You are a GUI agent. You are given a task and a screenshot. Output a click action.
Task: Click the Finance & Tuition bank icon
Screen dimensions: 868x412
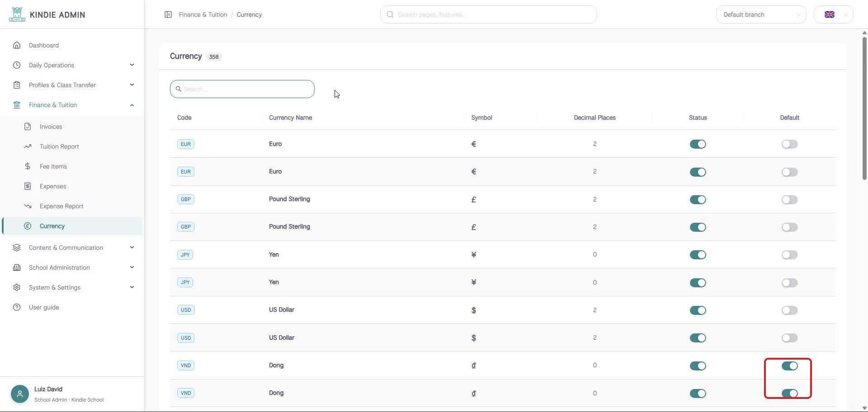[x=17, y=105]
